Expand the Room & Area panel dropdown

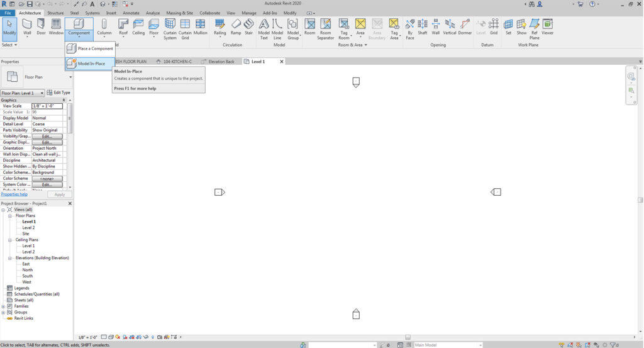[x=352, y=45]
